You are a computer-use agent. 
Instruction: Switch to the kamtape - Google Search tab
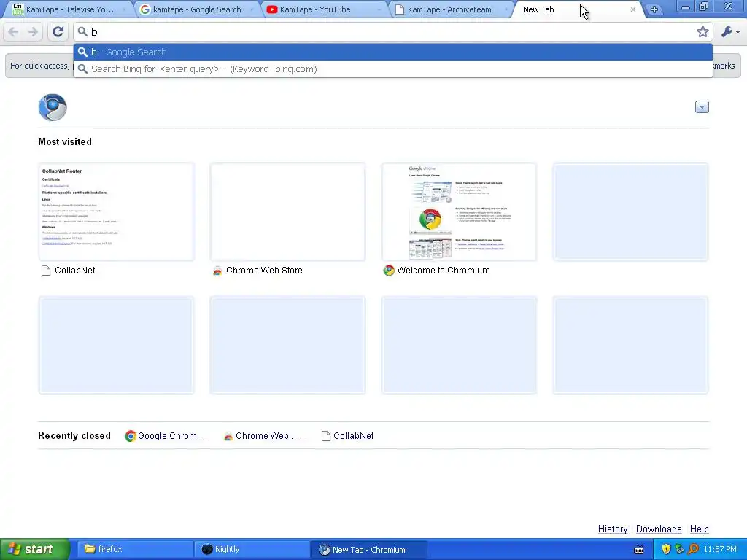[197, 9]
